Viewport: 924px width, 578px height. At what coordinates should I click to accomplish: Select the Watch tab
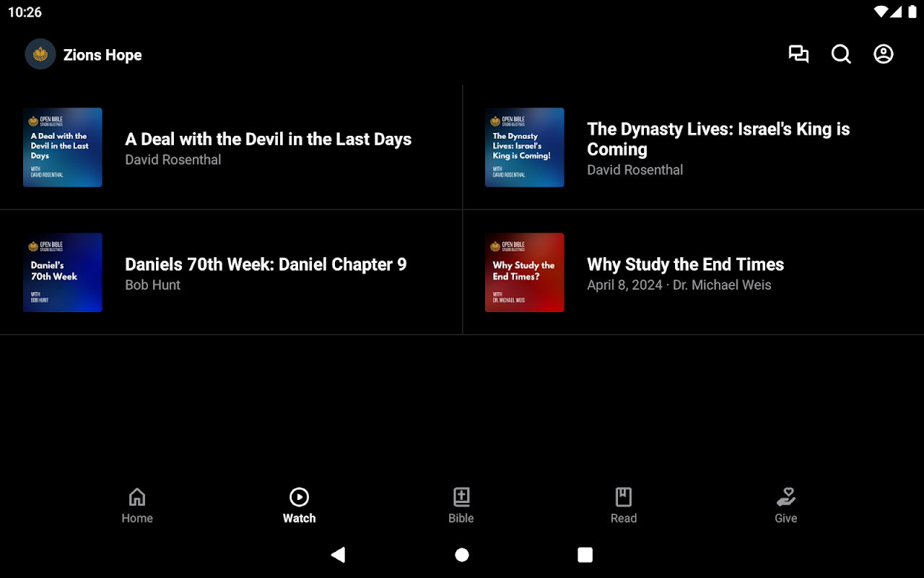(x=299, y=506)
